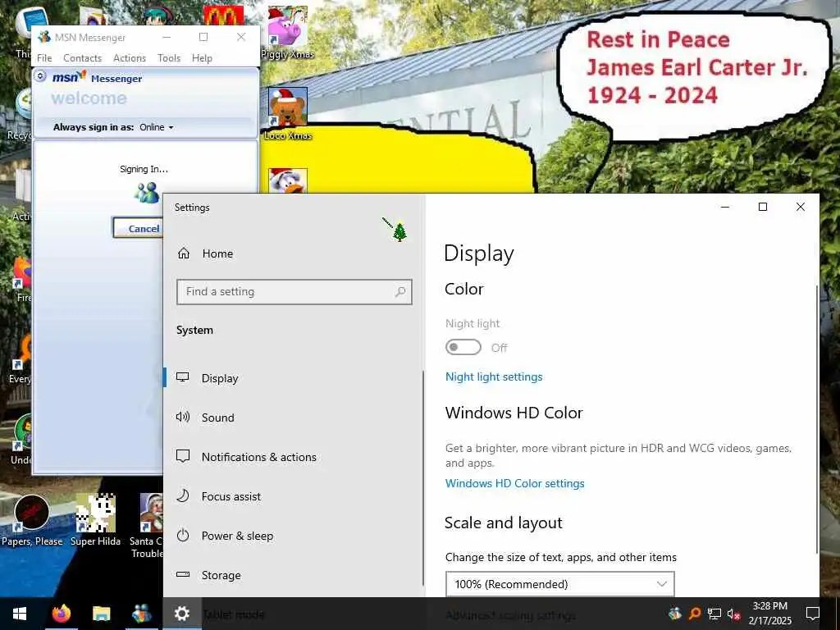The width and height of the screenshot is (840, 630).
Task: Open the Action Center notification icon
Action: pyautogui.click(x=813, y=614)
